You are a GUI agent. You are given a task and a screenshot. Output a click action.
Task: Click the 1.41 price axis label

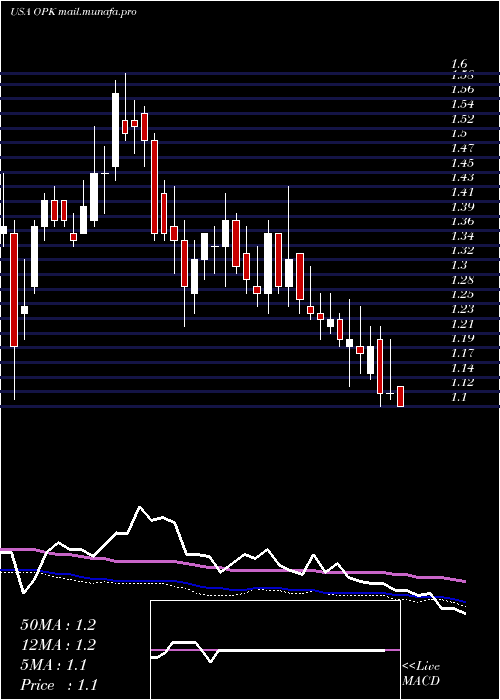[x=462, y=192]
